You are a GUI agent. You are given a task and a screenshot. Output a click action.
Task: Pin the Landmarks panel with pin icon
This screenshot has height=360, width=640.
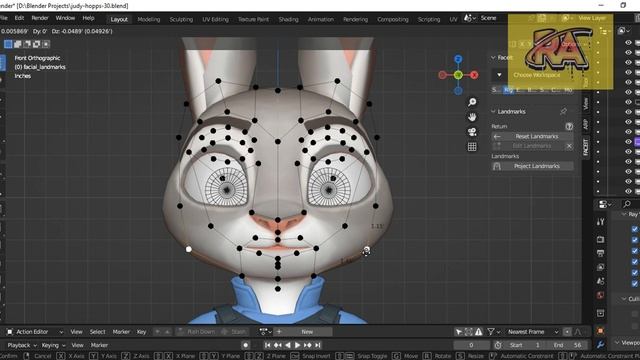point(564,111)
